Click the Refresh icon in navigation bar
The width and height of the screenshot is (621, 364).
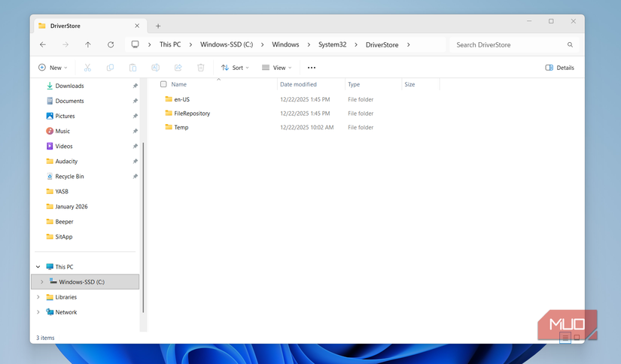coord(111,45)
